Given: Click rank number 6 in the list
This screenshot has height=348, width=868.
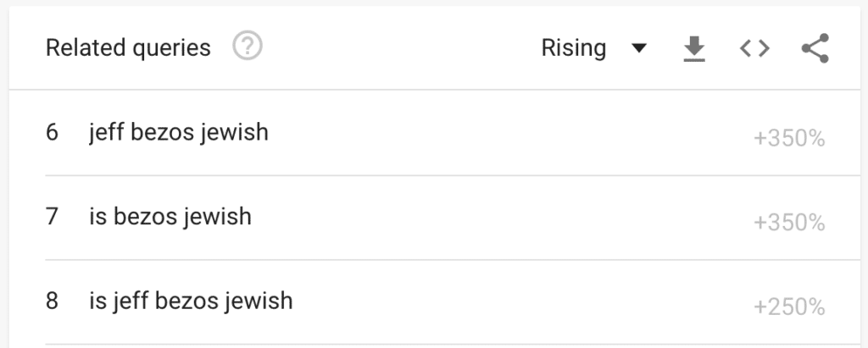Looking at the screenshot, I should (x=52, y=132).
